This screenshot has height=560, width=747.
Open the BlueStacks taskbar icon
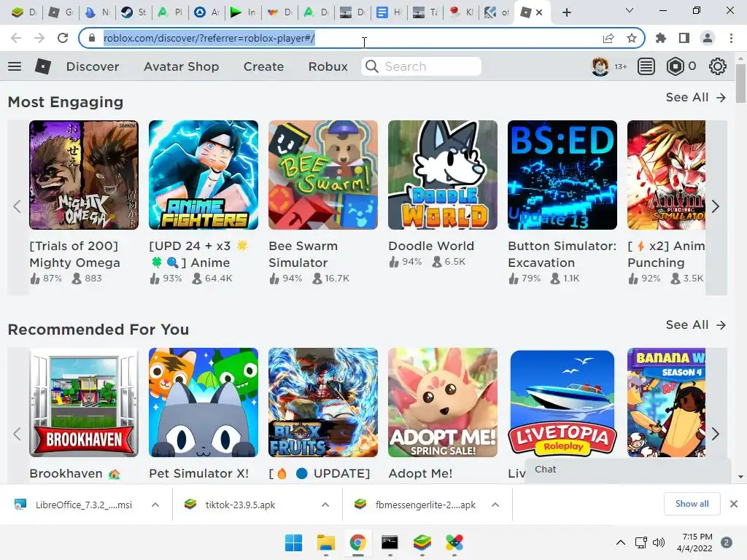tap(422, 542)
